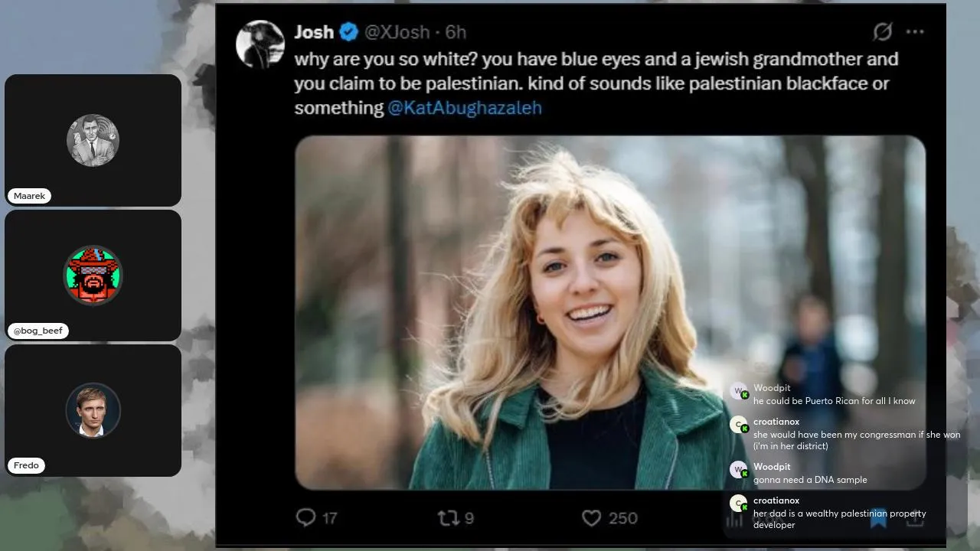The height and width of the screenshot is (551, 980).
Task: Click the reply comment icon
Action: [x=306, y=518]
